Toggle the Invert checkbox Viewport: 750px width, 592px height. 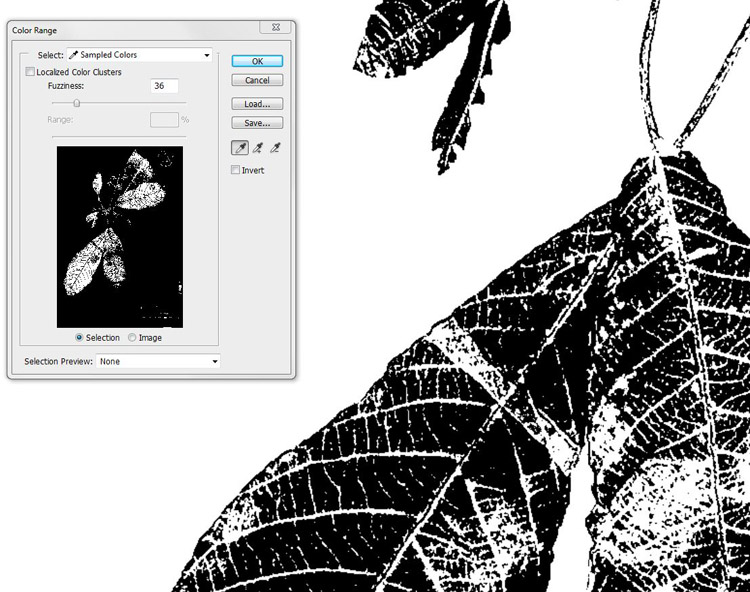click(x=235, y=170)
